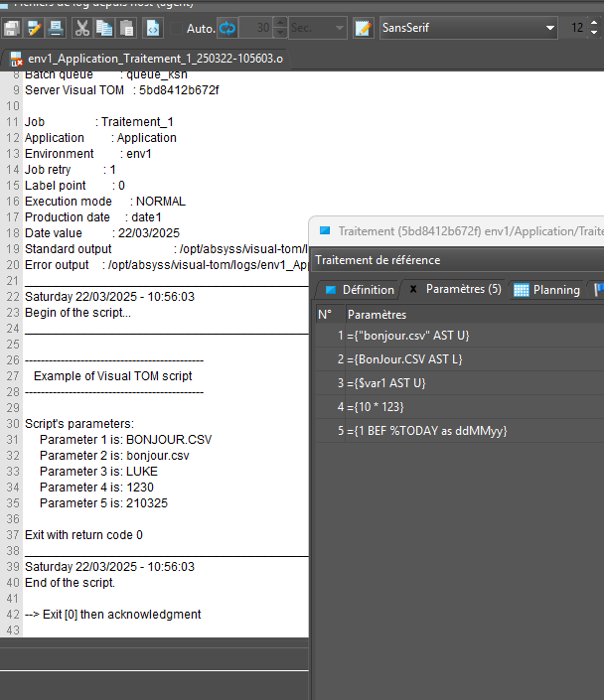Click log line 'Environment : env1'
Viewport: 604px width, 700px height.
(x=88, y=154)
